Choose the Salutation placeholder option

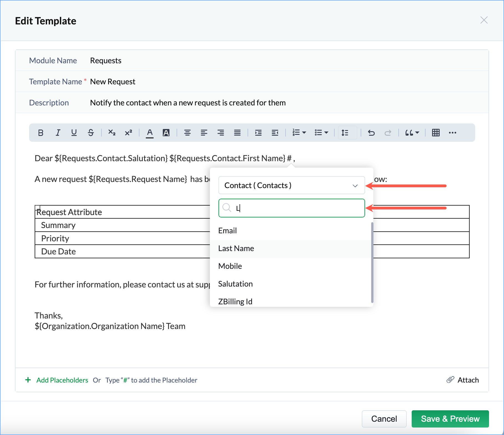(235, 284)
